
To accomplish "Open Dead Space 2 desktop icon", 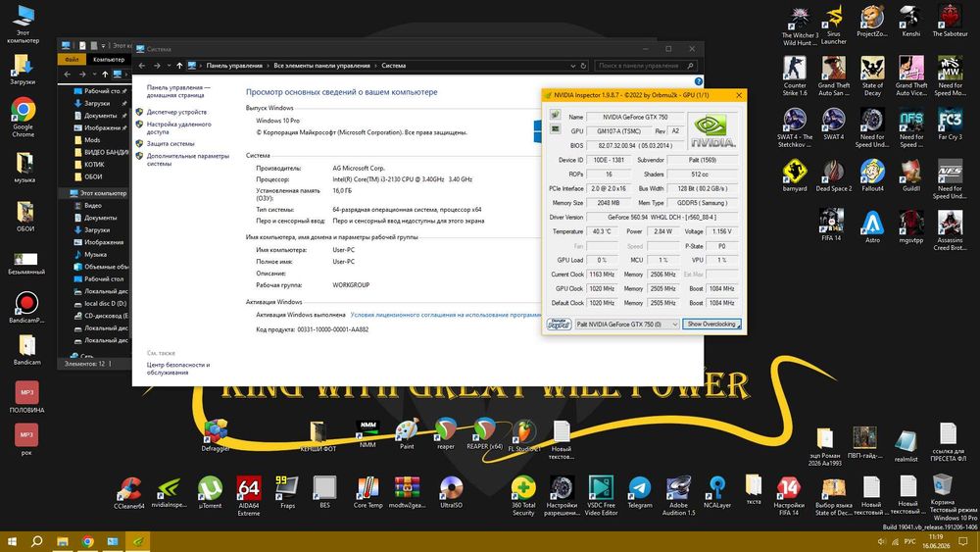I will [834, 176].
